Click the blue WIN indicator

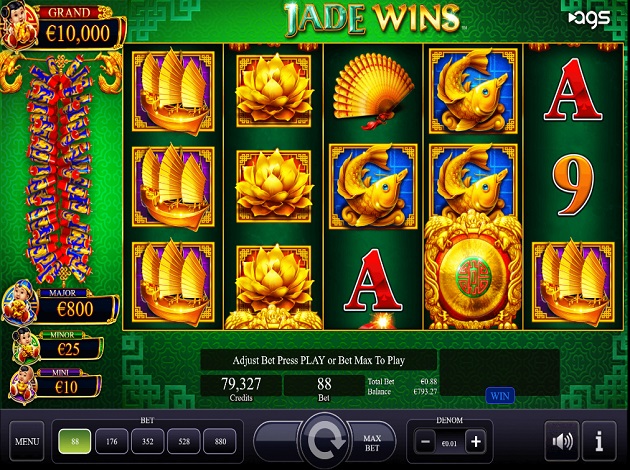[x=500, y=396]
